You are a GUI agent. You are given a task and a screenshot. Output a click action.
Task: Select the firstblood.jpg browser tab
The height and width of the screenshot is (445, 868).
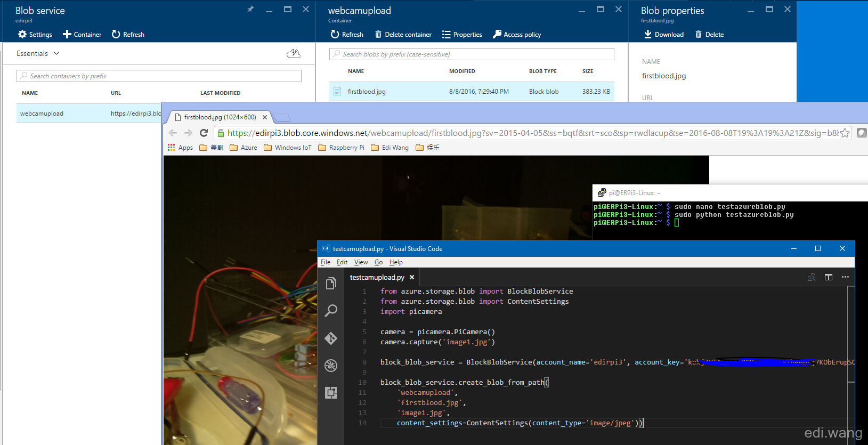click(220, 117)
